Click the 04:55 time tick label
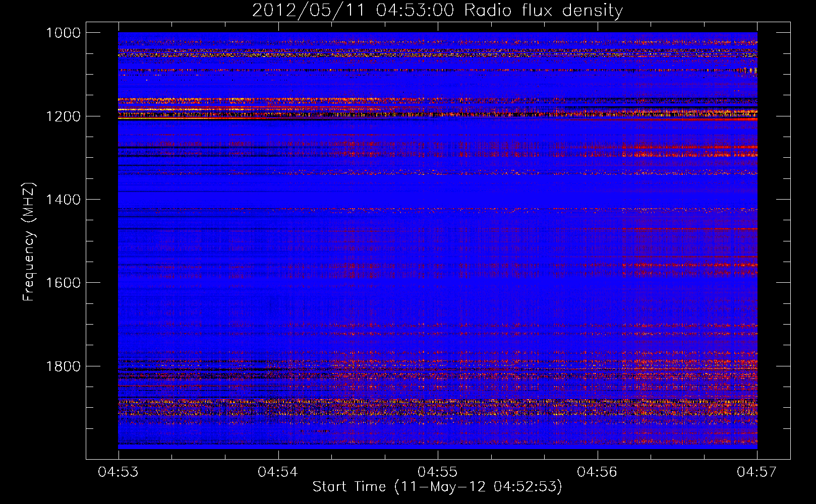This screenshot has height=504, width=816. click(x=438, y=472)
